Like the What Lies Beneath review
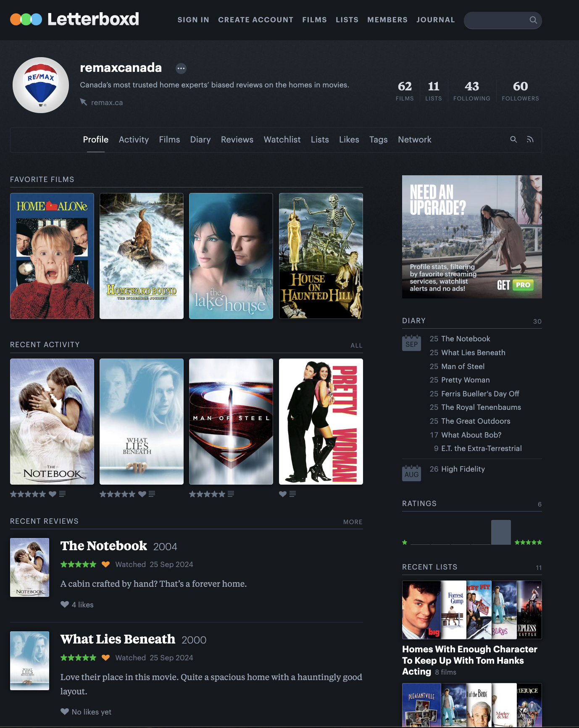The image size is (579, 728). (65, 712)
